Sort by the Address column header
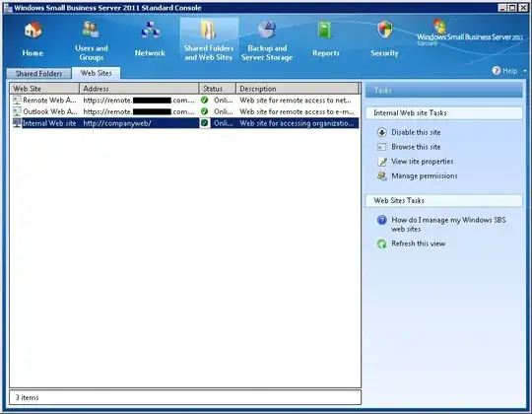Viewport: 532px width, 414px height. click(x=139, y=89)
